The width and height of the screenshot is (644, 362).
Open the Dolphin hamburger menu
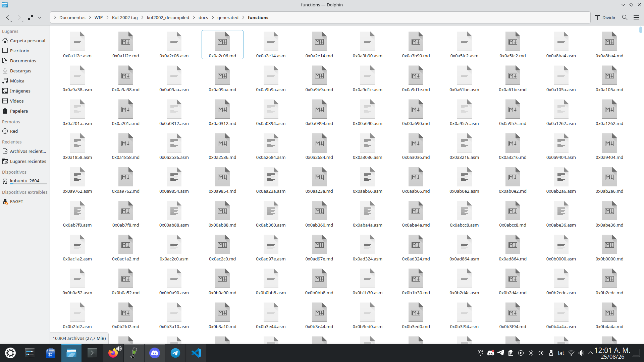[636, 17]
